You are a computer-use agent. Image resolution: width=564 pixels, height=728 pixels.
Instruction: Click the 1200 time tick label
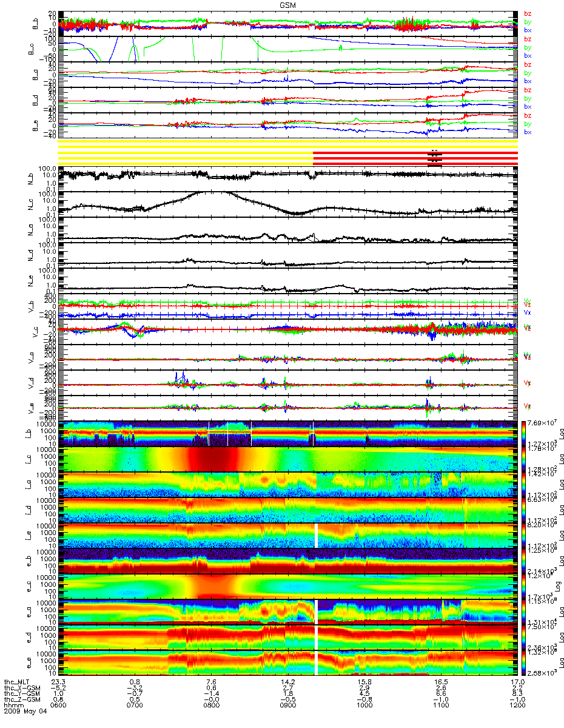tap(517, 706)
